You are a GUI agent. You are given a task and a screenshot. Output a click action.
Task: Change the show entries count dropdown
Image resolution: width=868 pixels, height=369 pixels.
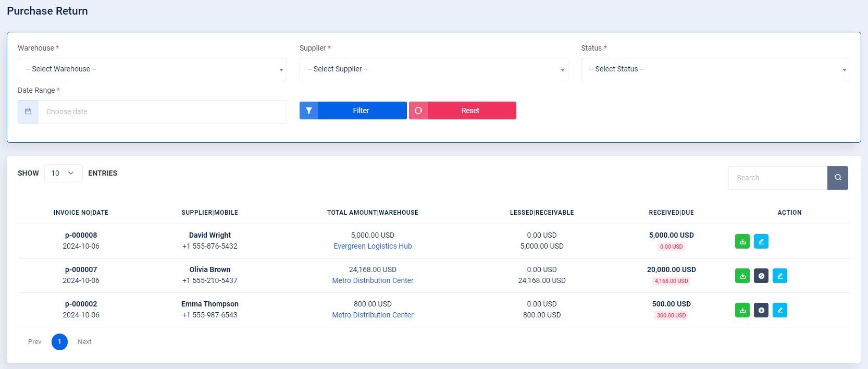[63, 173]
